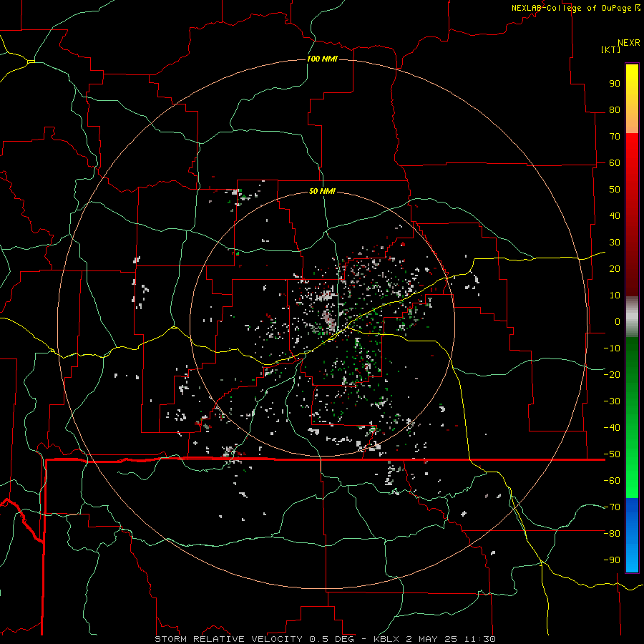Image resolution: width=644 pixels, height=644 pixels.
Task: Click the 50 NMI range ring label
Action: click(x=322, y=191)
